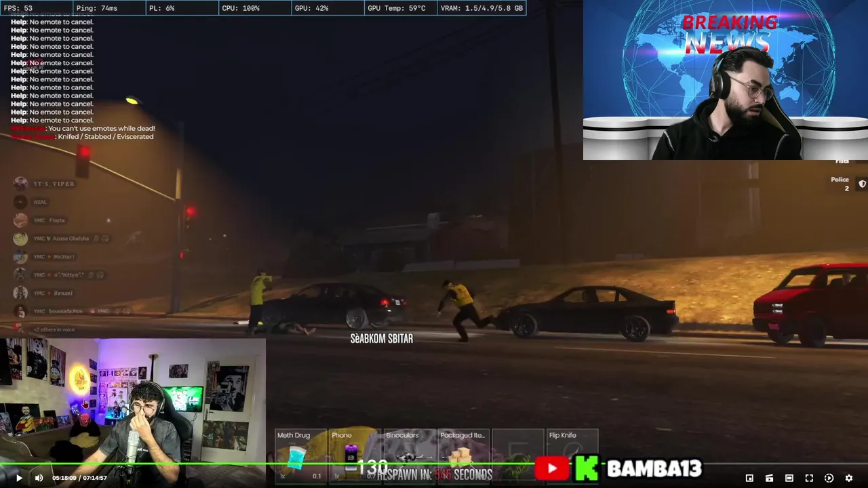Click the play button in video player
868x488 pixels.
[x=19, y=478]
